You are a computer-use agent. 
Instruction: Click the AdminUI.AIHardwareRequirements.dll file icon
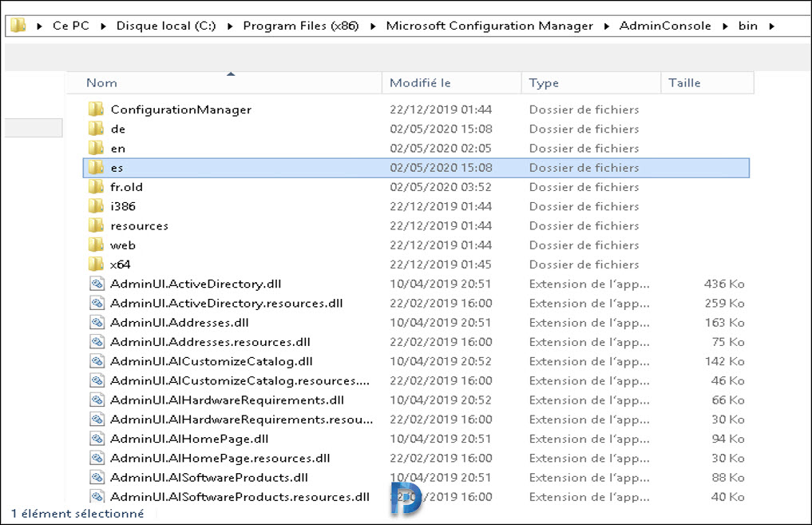[x=97, y=400]
